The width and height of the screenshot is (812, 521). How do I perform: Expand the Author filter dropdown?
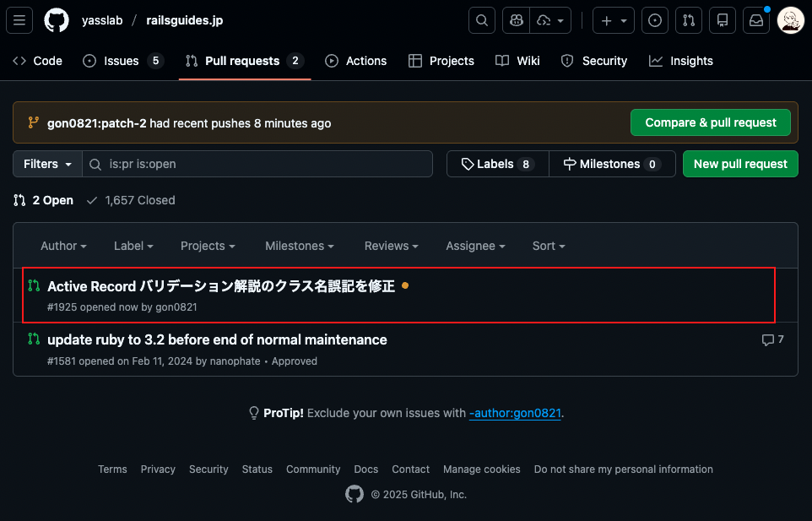coord(63,246)
